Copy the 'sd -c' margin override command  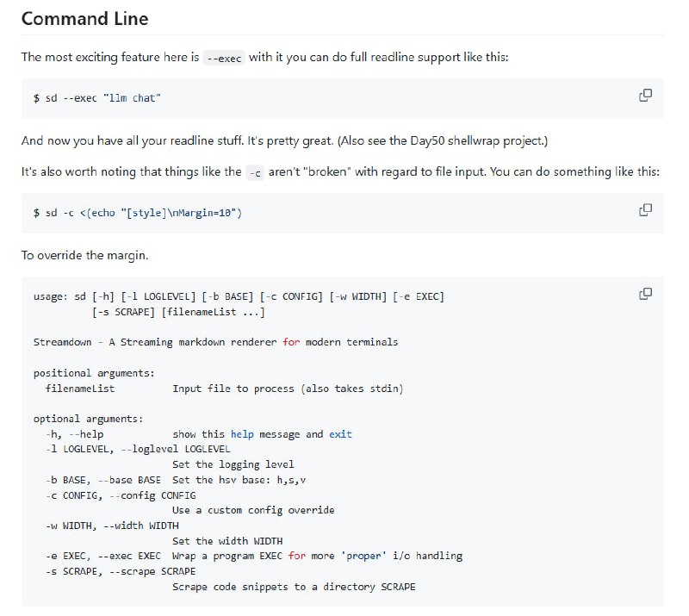(x=645, y=209)
